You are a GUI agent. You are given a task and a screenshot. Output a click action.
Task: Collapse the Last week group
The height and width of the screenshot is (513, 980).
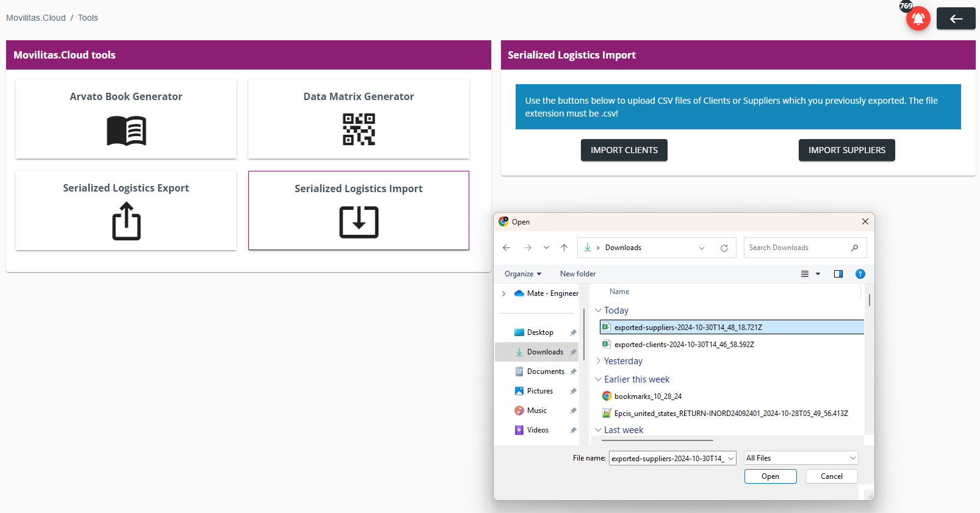tap(598, 430)
